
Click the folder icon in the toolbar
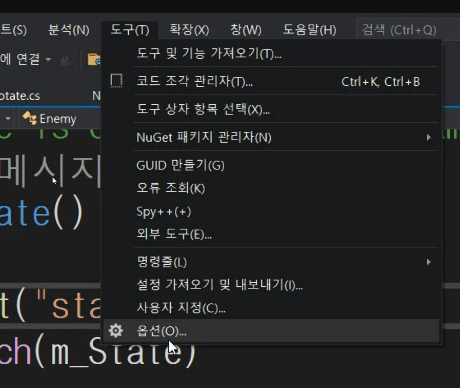coord(94,59)
